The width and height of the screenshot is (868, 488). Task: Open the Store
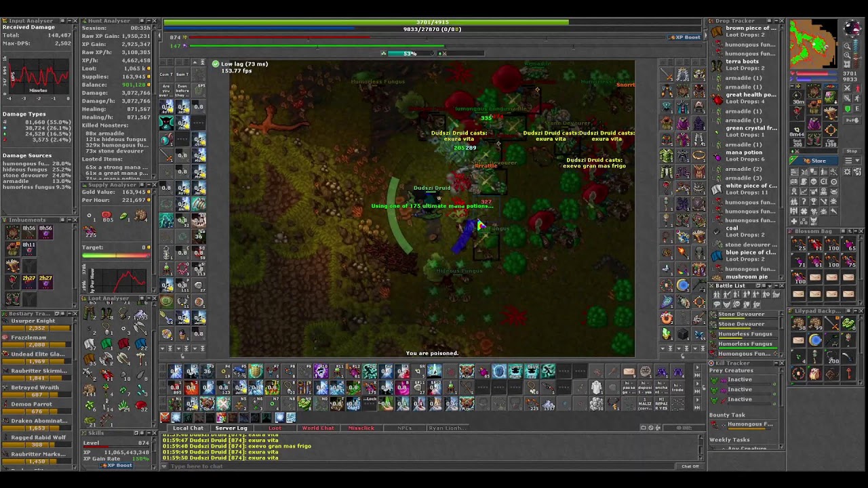(x=814, y=161)
